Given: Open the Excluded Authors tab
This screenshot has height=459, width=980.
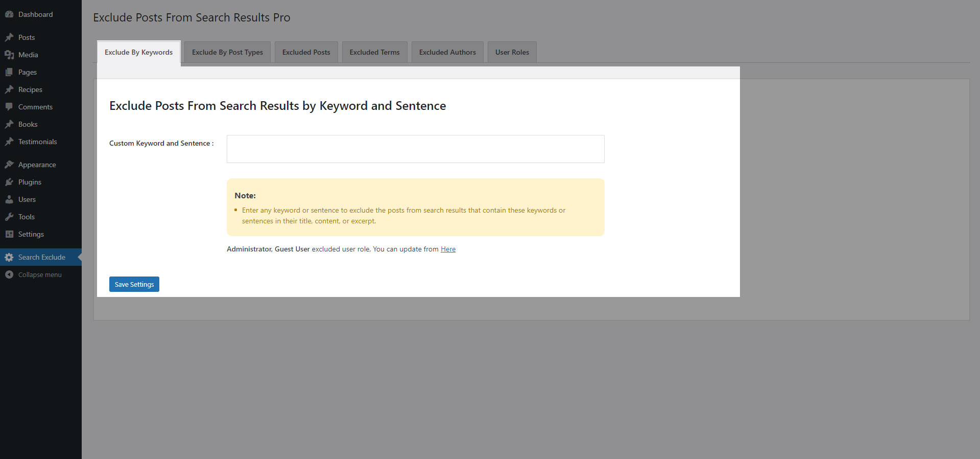Looking at the screenshot, I should pyautogui.click(x=447, y=52).
